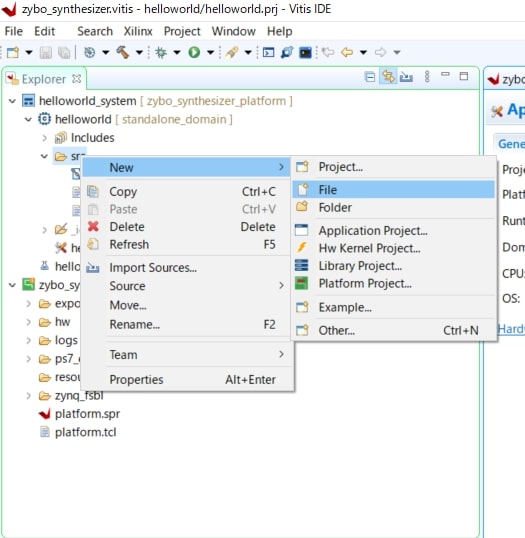Expand the hw folder node
This screenshot has width=525, height=538.
[29, 322]
